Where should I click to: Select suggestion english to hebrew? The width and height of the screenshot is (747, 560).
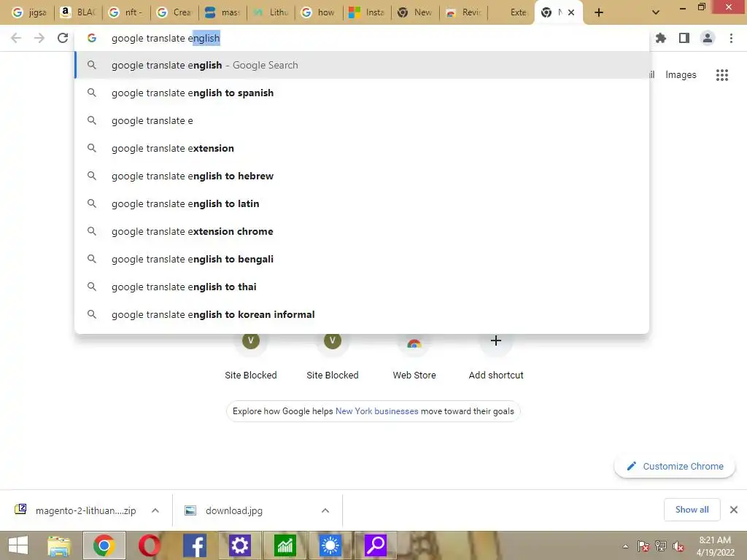coord(362,176)
